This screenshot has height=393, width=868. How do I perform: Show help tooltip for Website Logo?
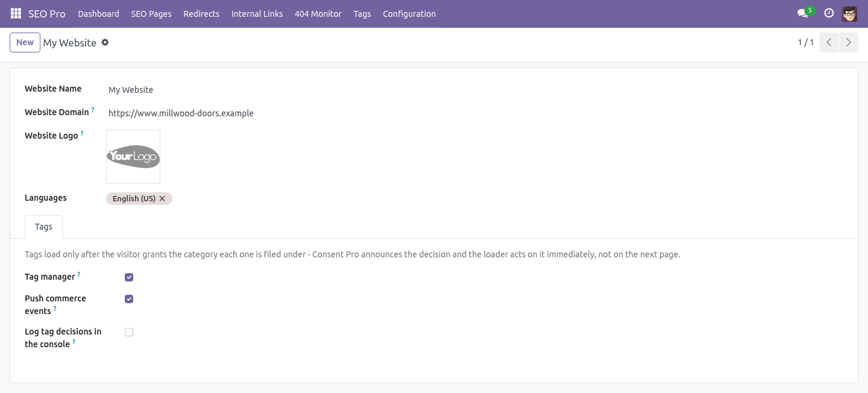tap(82, 134)
